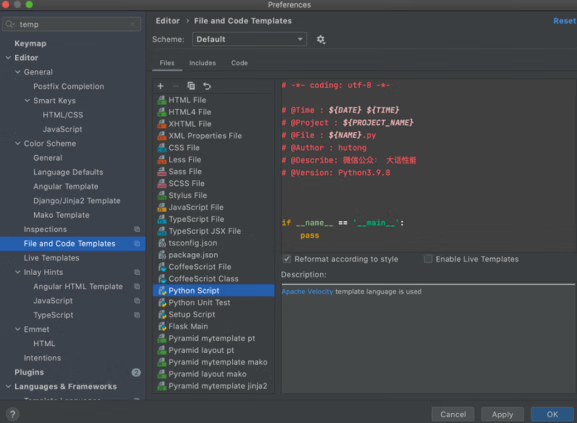Screen dimensions: 577x423
Task: Collapse the Color Scheme node
Action: 18,143
